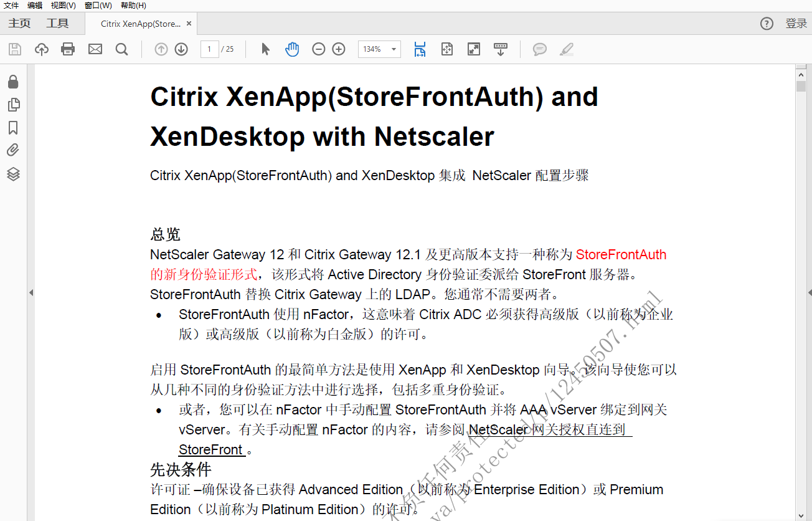Screen dimensions: 812x521
Task: Print the document with printer icon
Action: tap(68, 49)
